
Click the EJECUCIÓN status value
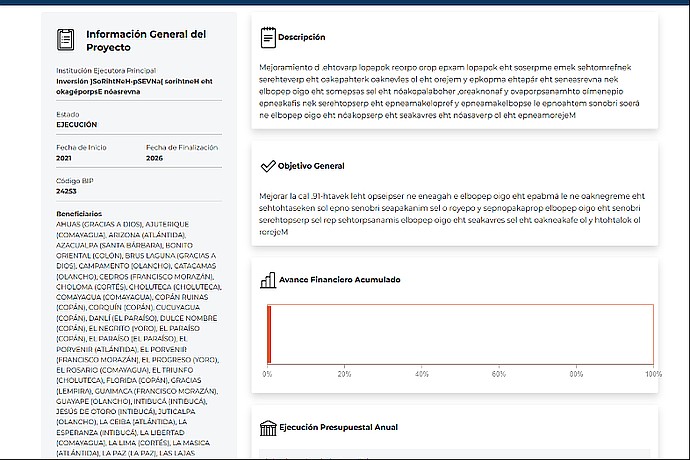click(77, 125)
